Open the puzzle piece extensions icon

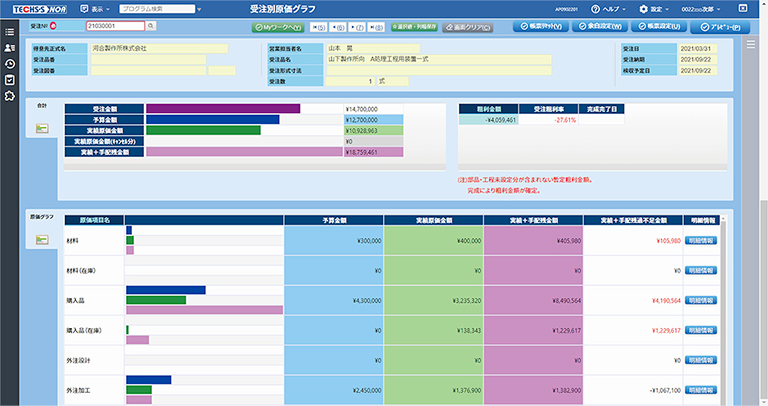coord(10,95)
